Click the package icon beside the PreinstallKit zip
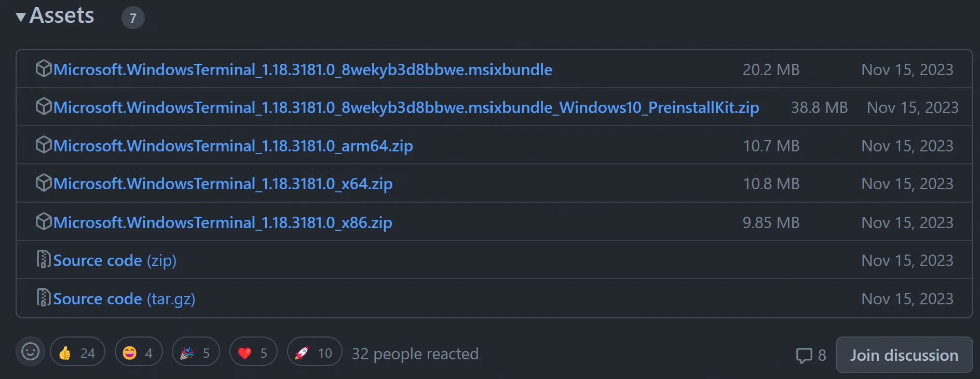 (44, 106)
